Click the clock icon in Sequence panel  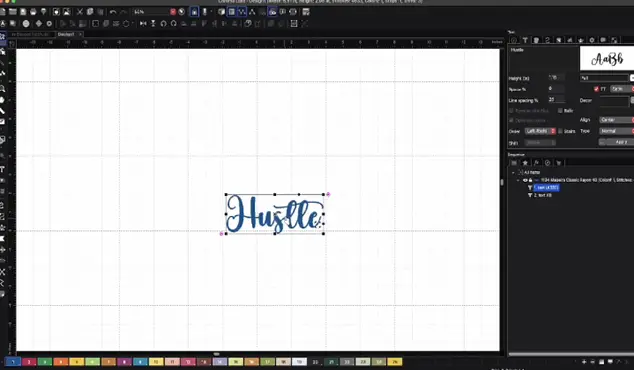[547, 163]
